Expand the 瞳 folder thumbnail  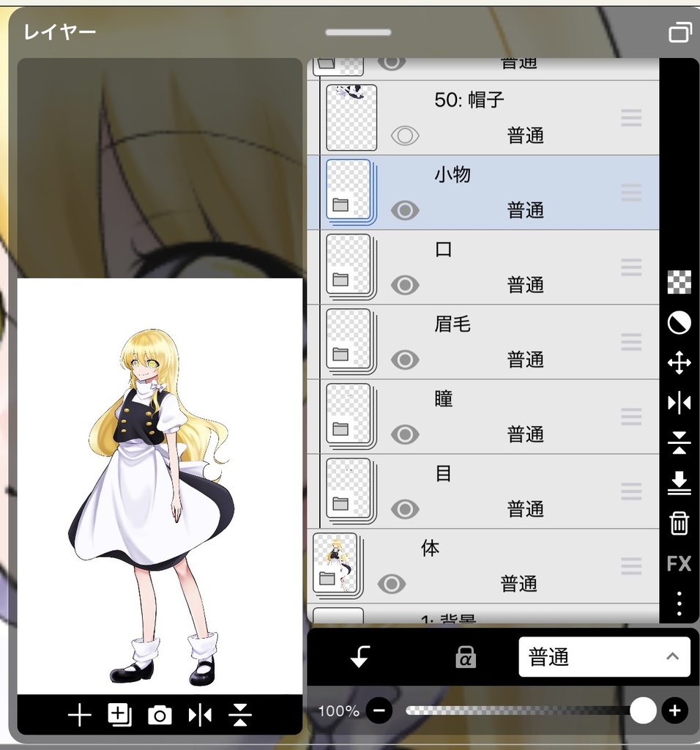click(351, 416)
